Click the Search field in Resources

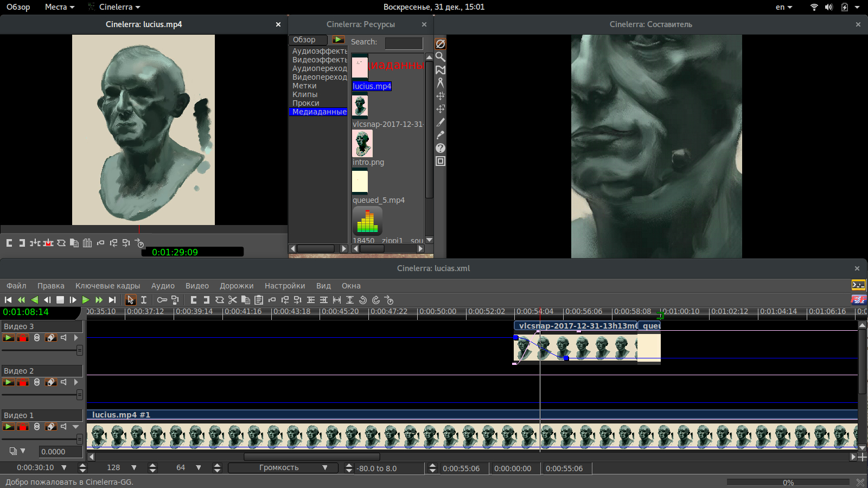[404, 43]
